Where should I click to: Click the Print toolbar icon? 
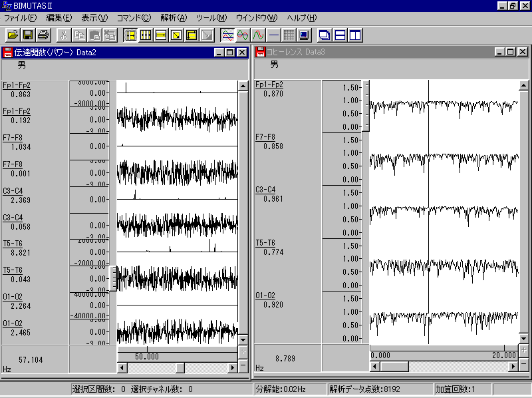[x=43, y=35]
